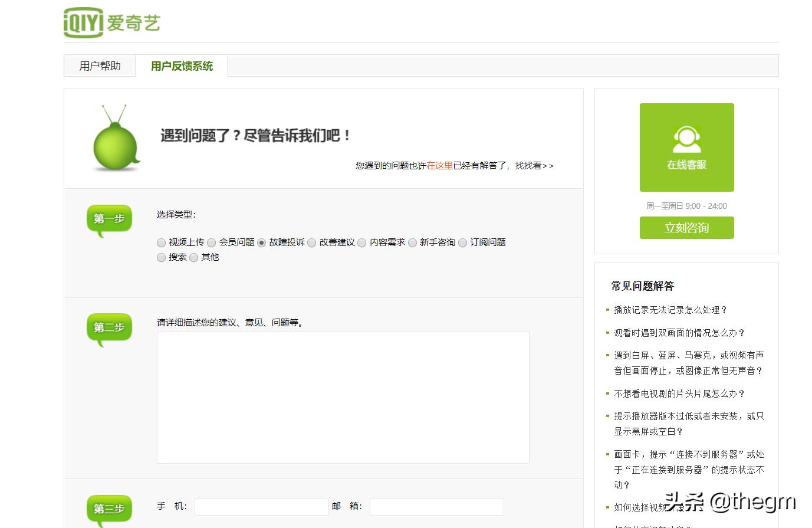
Task: Click the 第二步 green step badge
Action: pyautogui.click(x=109, y=328)
